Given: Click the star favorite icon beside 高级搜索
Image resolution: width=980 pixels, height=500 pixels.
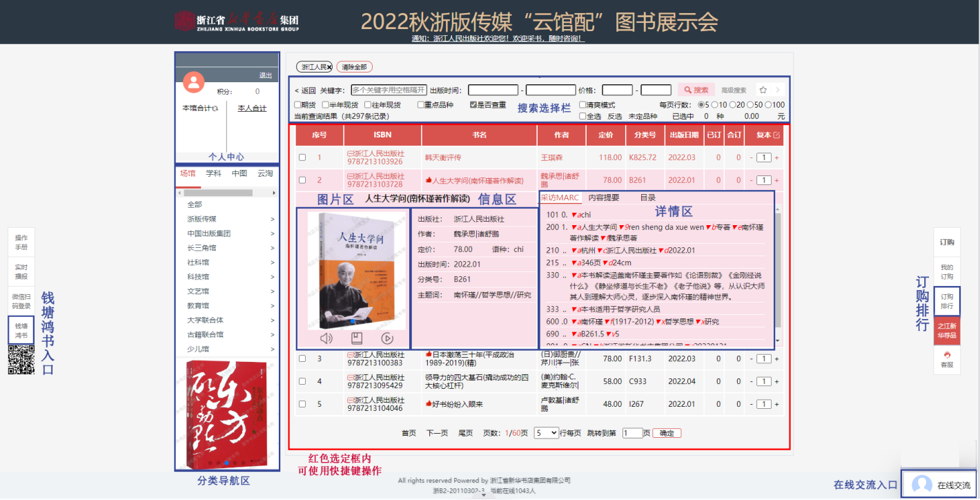Looking at the screenshot, I should (x=763, y=90).
